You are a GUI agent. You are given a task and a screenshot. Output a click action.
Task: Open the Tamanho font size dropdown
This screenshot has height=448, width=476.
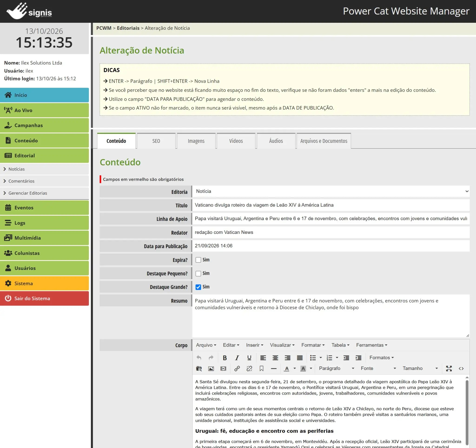tap(420, 369)
